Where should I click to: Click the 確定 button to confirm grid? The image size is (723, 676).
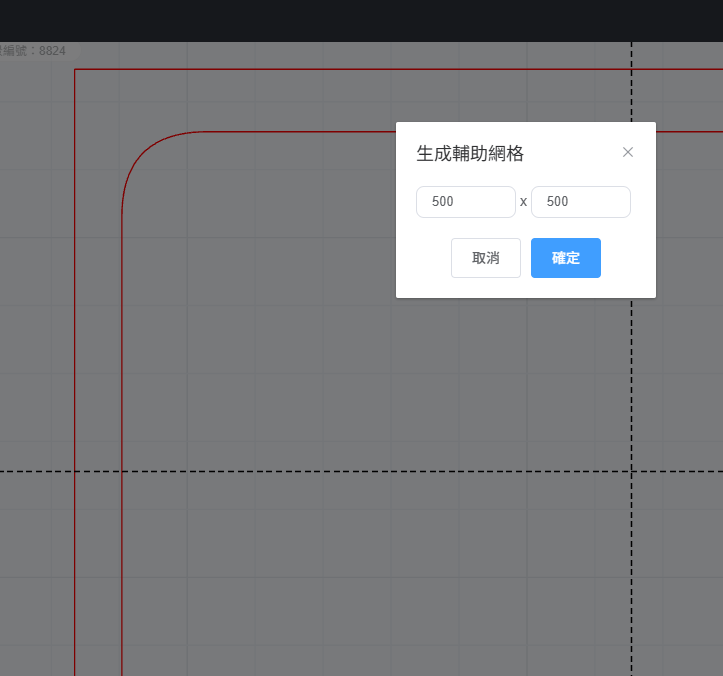click(565, 258)
